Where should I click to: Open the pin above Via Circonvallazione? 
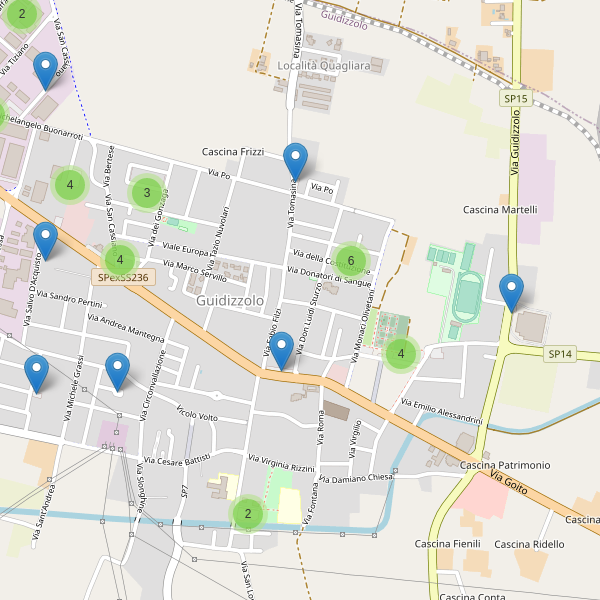[118, 371]
